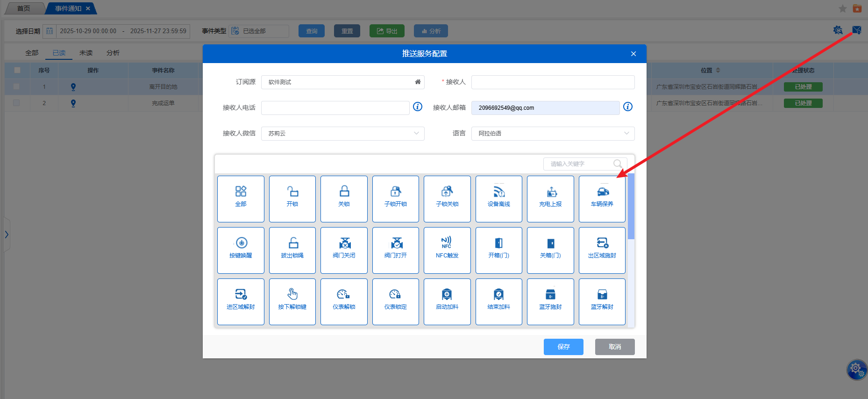The image size is (868, 399).
Task: Pick the 阀门关闭 valve closed tile
Action: 344,250
